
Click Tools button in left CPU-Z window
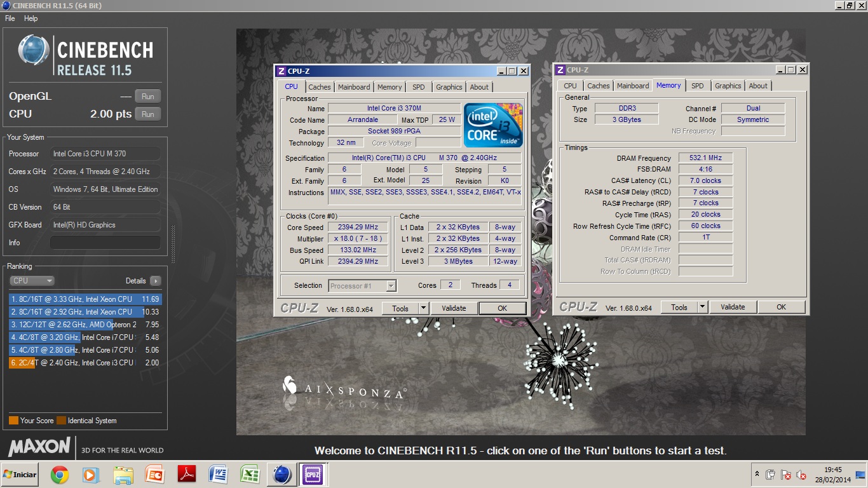(x=400, y=308)
